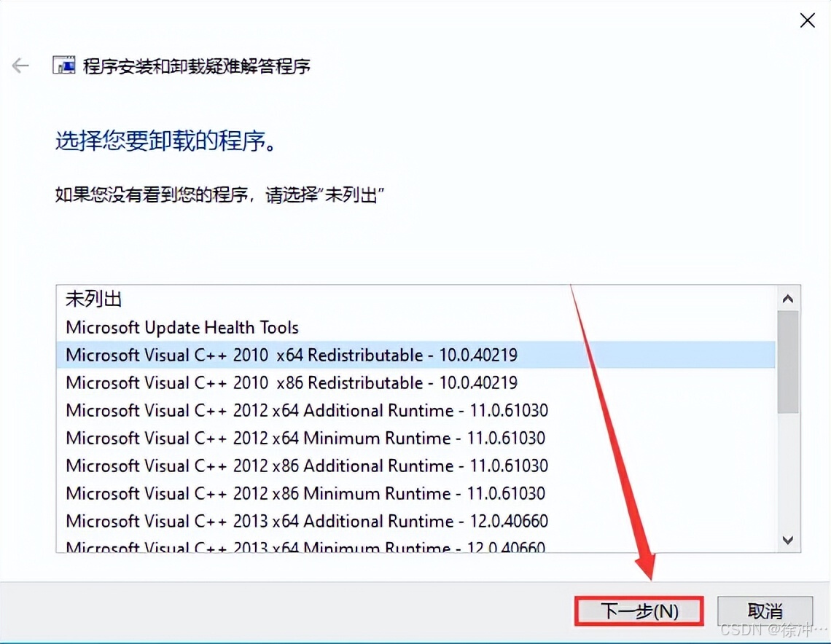This screenshot has height=644, width=831.
Task: Select Visual C++ 2013 x64 Additional Runtime
Action: (415, 521)
